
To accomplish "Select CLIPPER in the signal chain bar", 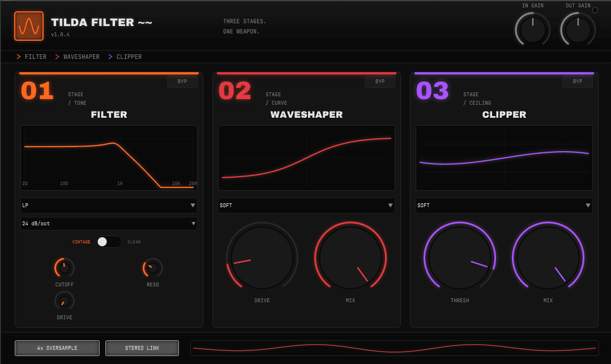I will (129, 57).
